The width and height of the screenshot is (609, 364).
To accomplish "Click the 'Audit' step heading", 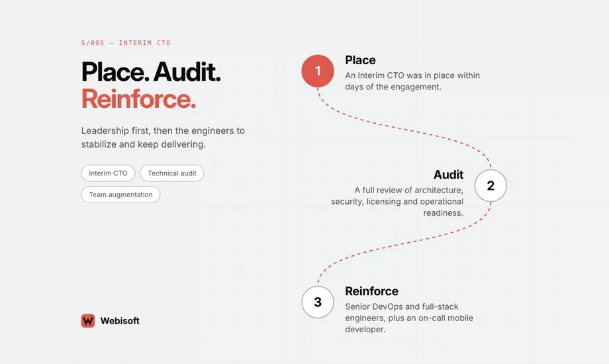I will click(448, 175).
